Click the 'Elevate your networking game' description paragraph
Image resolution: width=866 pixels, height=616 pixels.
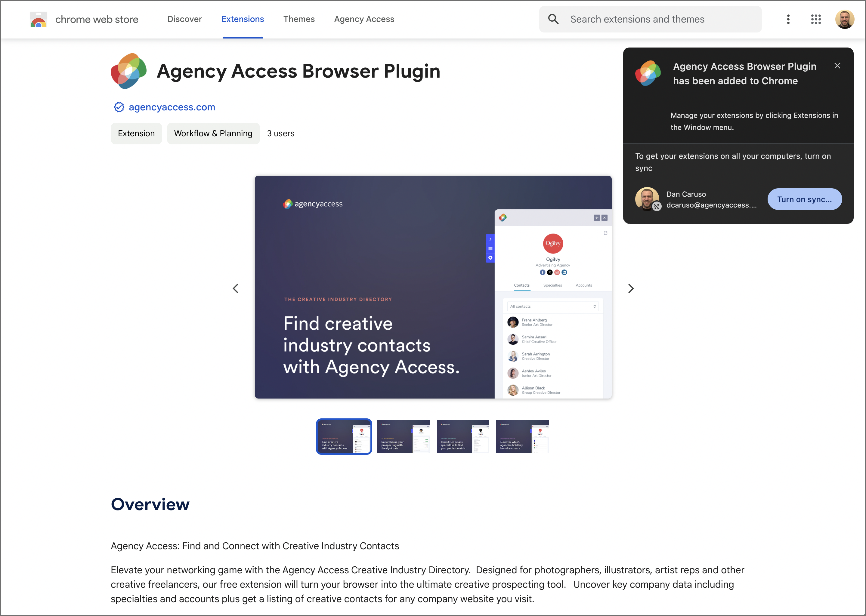click(x=428, y=584)
